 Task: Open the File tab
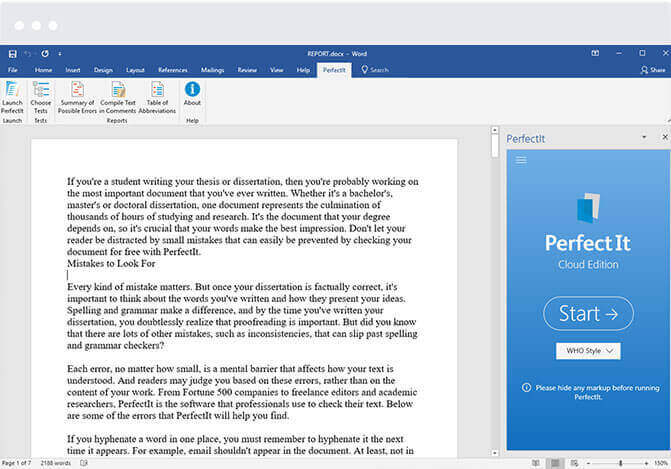click(13, 70)
